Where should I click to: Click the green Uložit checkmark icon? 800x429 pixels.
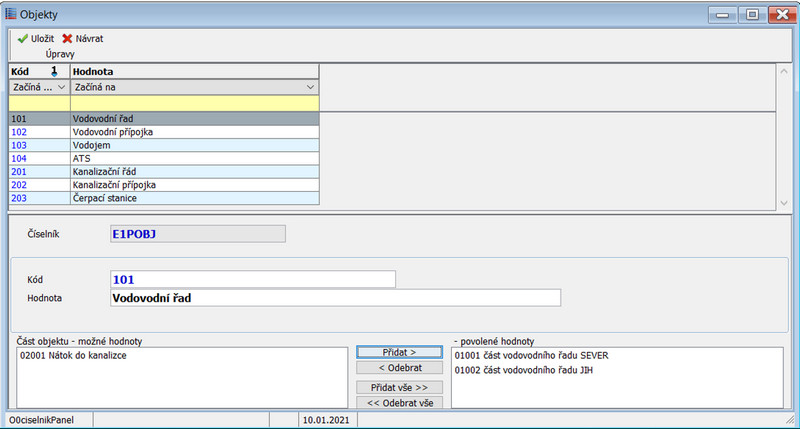click(x=21, y=39)
